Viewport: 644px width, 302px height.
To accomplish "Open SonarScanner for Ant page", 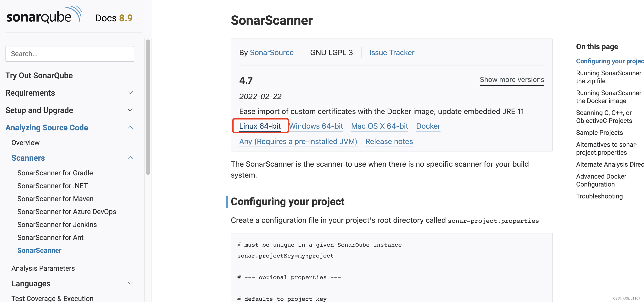I will point(50,237).
